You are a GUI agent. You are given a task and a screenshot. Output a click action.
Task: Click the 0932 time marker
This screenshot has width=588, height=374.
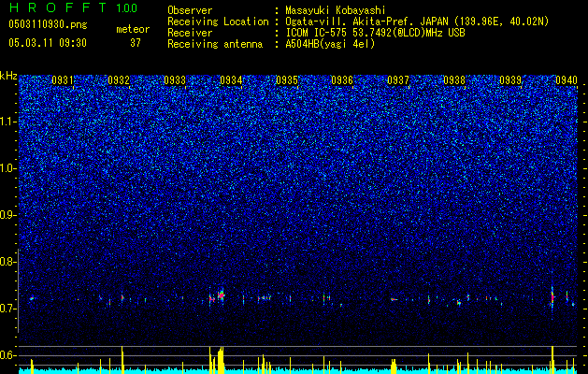coord(119,80)
